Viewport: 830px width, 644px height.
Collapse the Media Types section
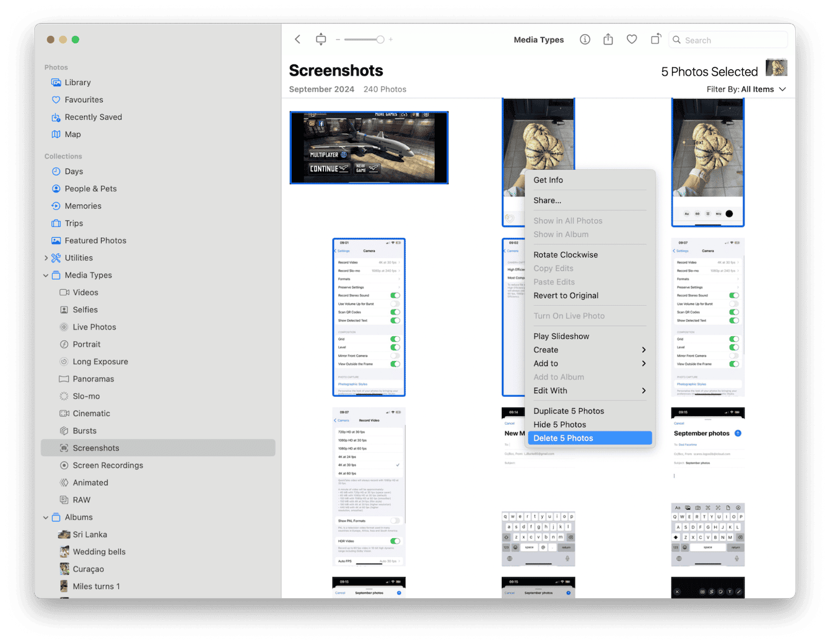point(46,275)
